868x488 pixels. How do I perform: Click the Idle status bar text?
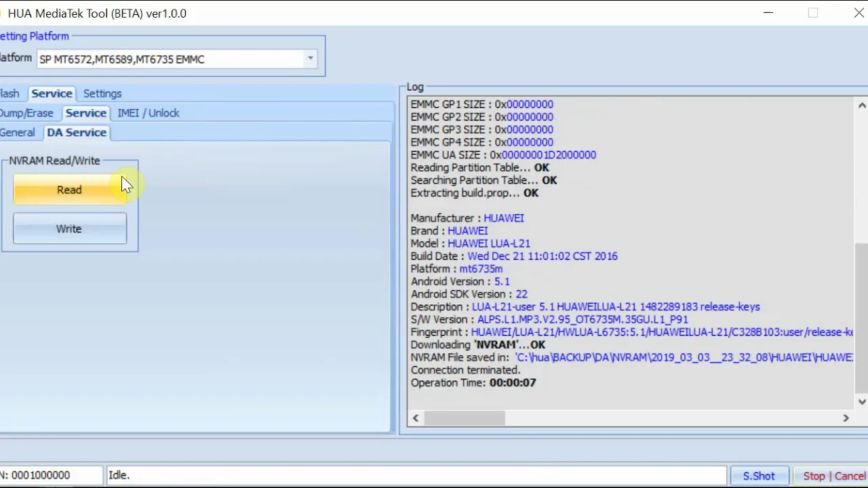[119, 476]
